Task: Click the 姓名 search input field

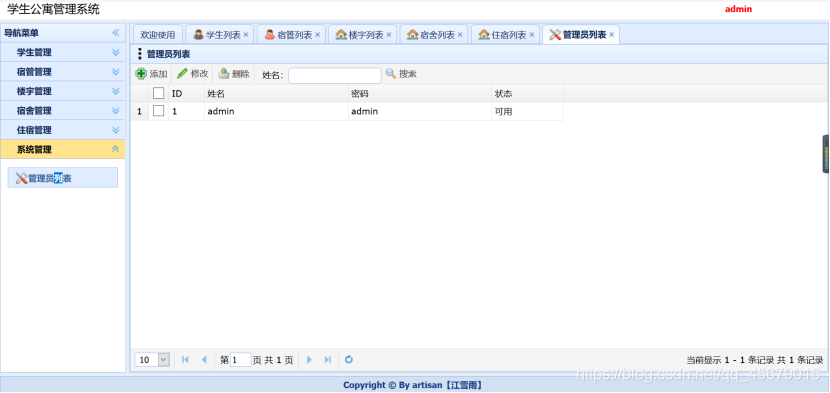Action: (x=335, y=75)
